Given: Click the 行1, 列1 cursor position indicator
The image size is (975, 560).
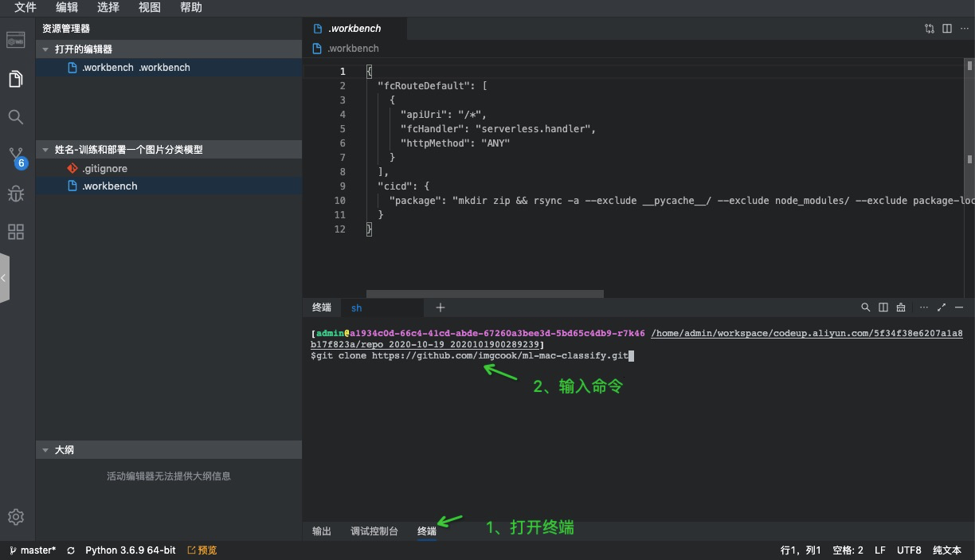Looking at the screenshot, I should coord(801,550).
